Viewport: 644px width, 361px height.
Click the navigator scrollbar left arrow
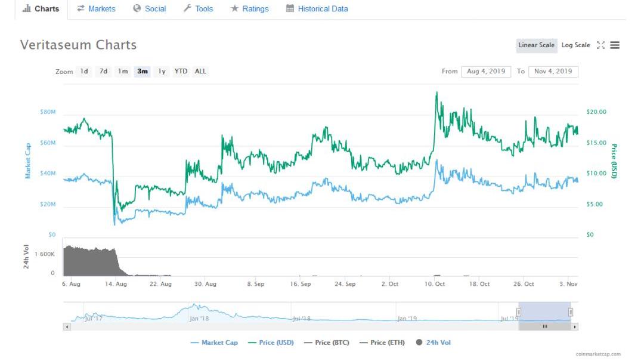click(x=66, y=326)
